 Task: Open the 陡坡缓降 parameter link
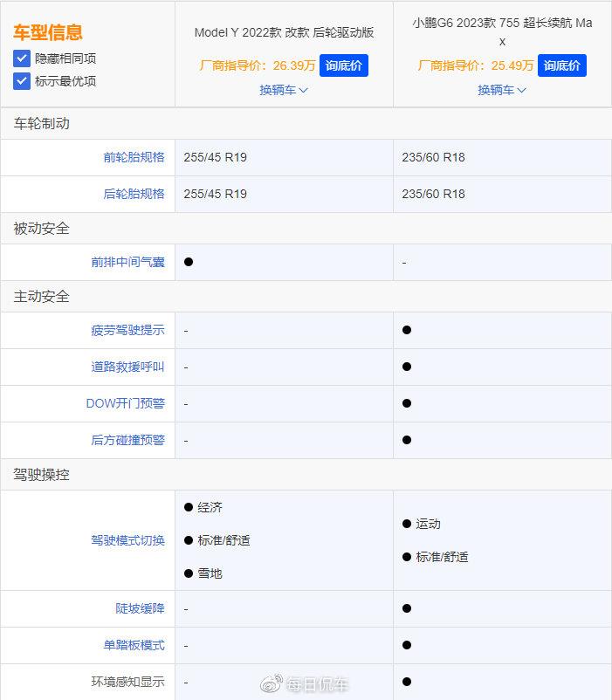(x=141, y=608)
